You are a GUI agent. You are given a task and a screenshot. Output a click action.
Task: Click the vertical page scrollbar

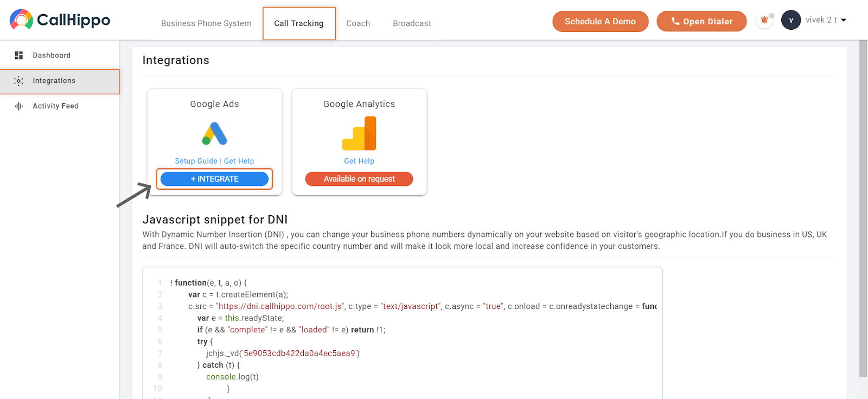863,208
